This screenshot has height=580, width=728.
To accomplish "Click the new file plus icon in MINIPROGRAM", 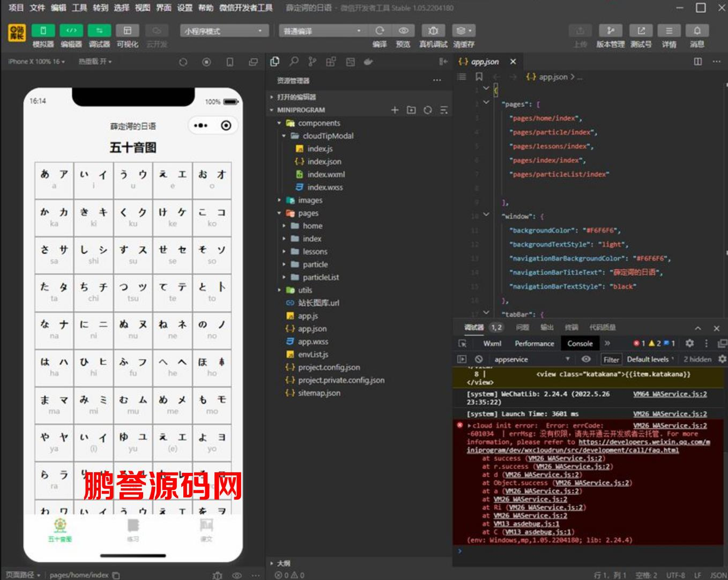I will [395, 110].
